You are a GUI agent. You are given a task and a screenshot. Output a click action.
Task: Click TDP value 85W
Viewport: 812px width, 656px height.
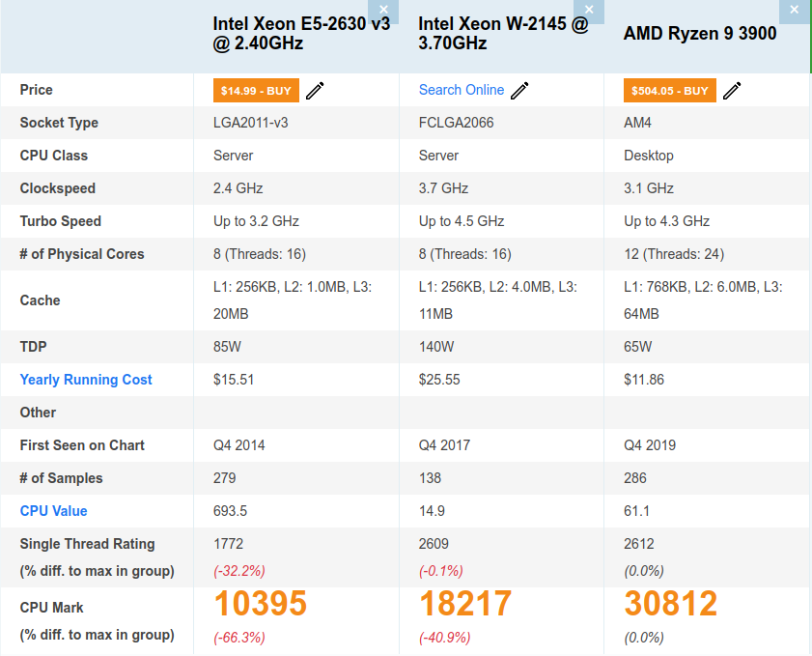pyautogui.click(x=227, y=347)
